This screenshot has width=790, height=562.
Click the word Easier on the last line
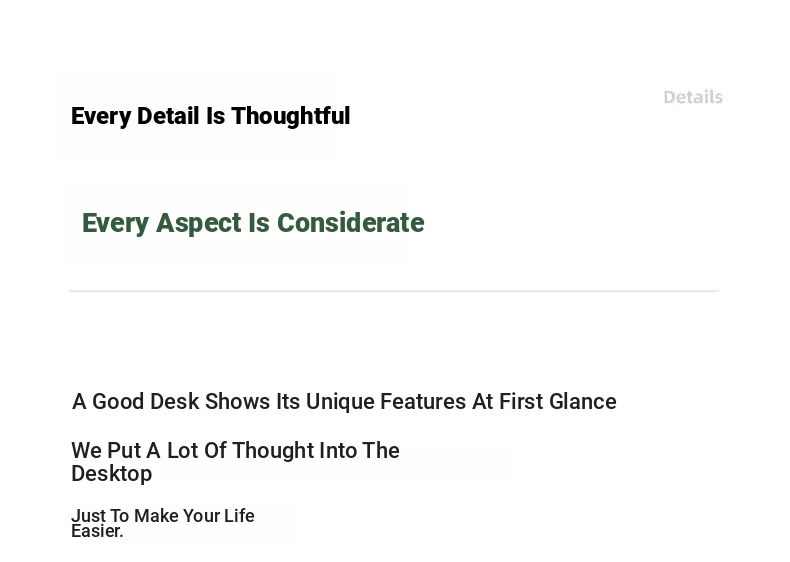tap(97, 531)
